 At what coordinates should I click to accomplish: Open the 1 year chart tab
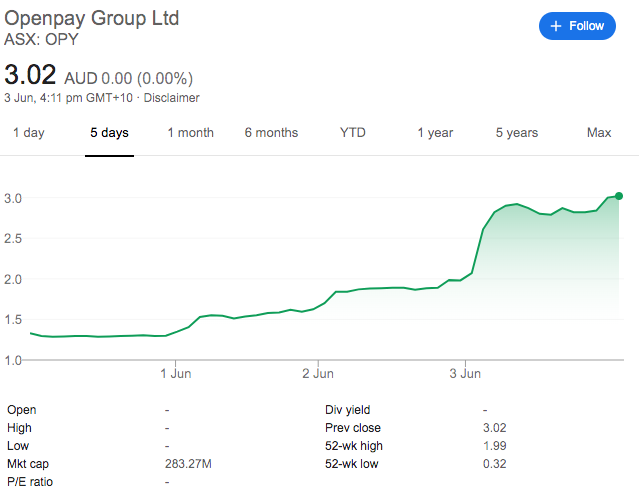[435, 133]
